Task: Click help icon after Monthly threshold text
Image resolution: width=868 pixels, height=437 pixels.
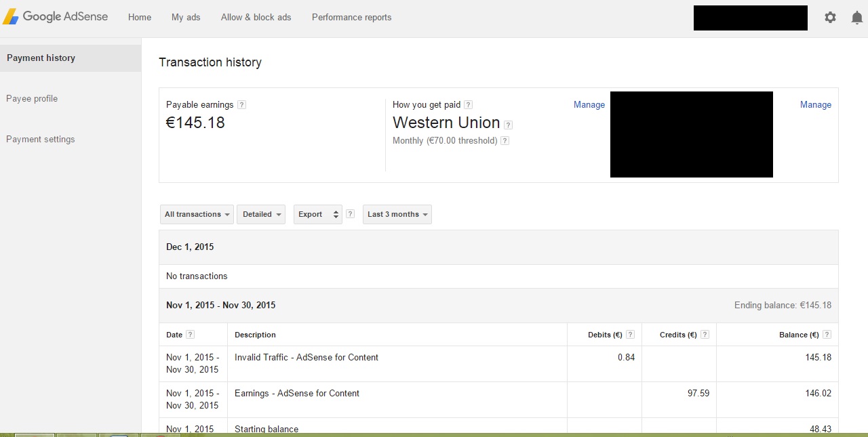Action: [505, 141]
